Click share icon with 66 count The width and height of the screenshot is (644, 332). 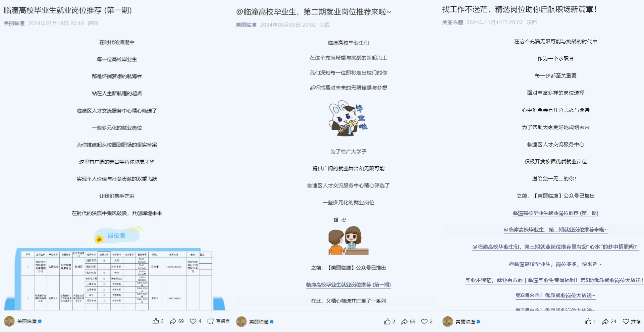click(x=405, y=322)
